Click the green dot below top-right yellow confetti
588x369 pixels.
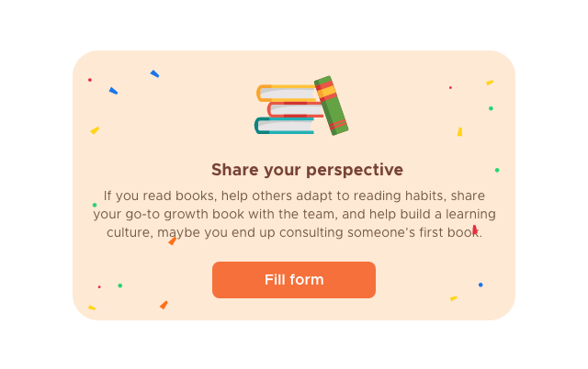click(x=491, y=108)
